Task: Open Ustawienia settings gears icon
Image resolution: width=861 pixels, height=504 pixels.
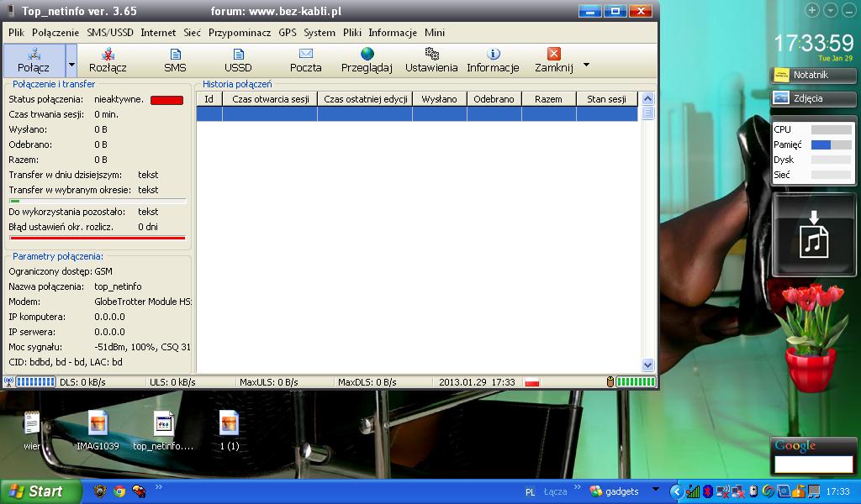Action: coord(431,55)
